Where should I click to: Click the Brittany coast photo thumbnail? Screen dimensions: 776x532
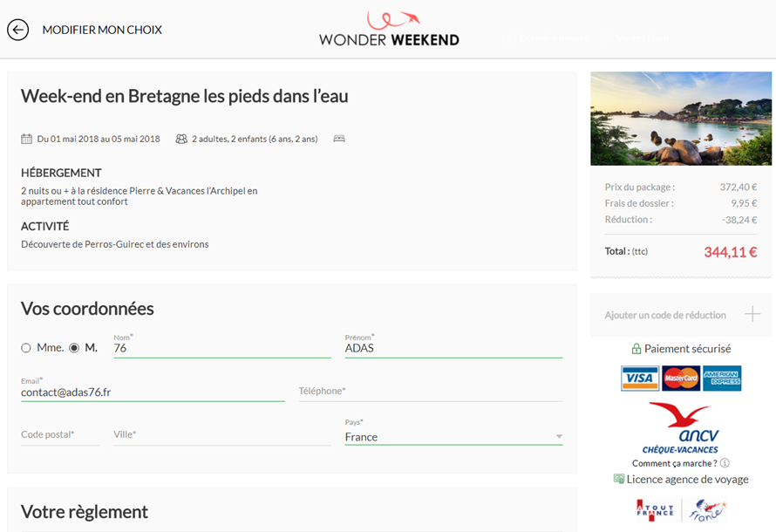[681, 119]
